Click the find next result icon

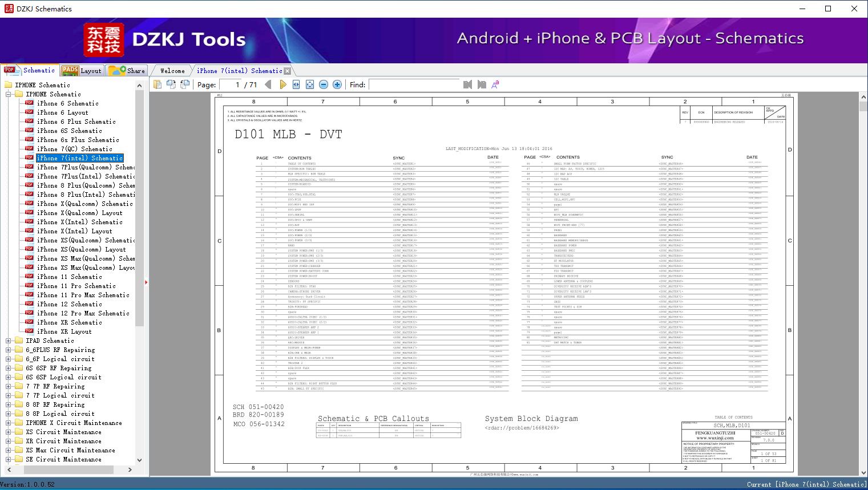(x=482, y=84)
